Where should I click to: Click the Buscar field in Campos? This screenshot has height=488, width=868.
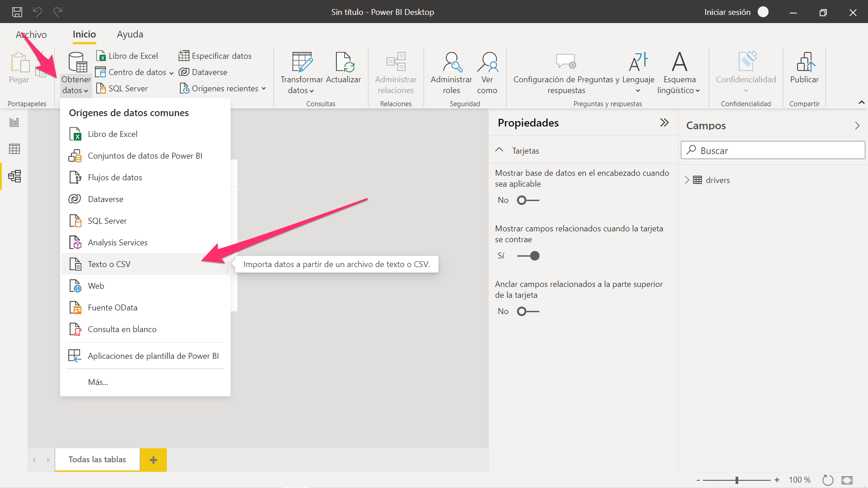coord(773,150)
